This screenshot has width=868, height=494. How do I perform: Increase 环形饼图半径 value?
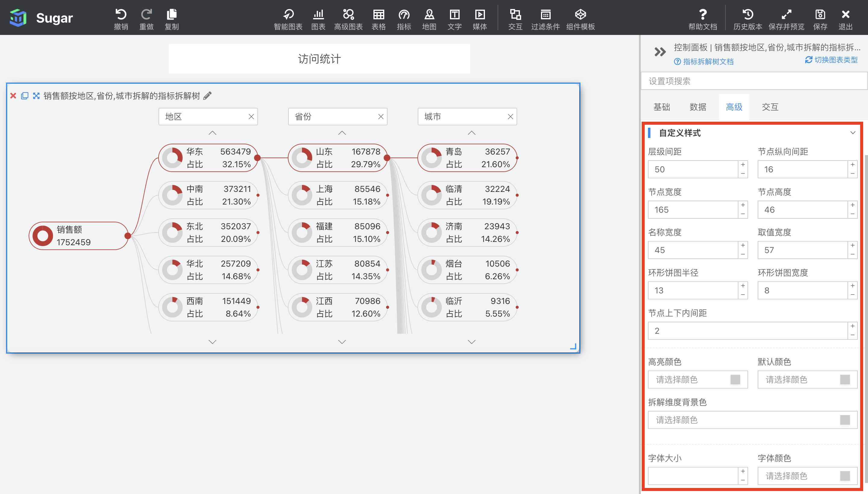coord(743,286)
